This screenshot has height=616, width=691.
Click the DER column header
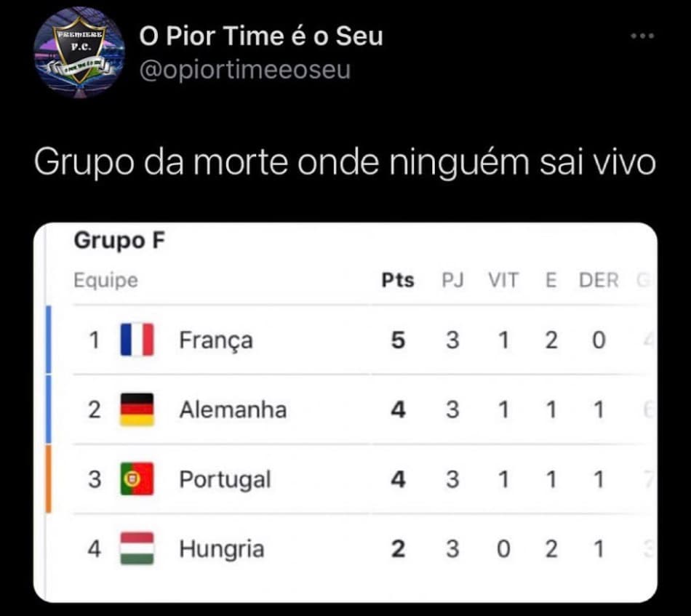(x=599, y=280)
